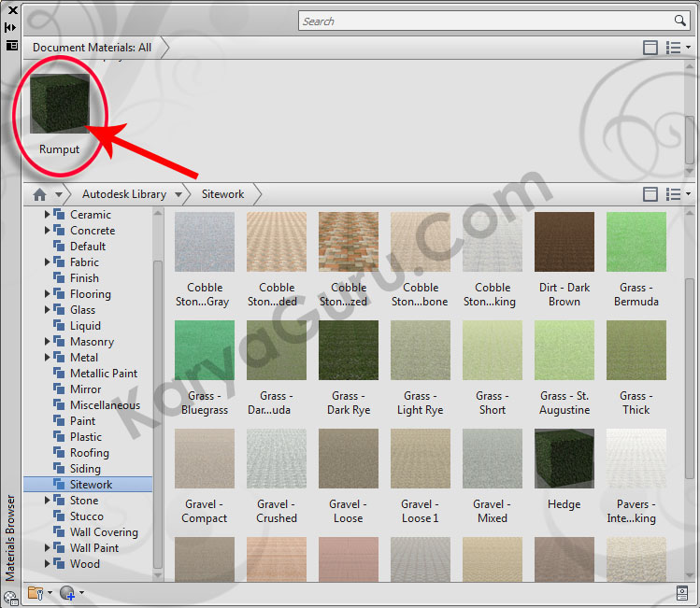The height and width of the screenshot is (608, 700).
Task: Expand the Ceramic category
Action: point(48,215)
